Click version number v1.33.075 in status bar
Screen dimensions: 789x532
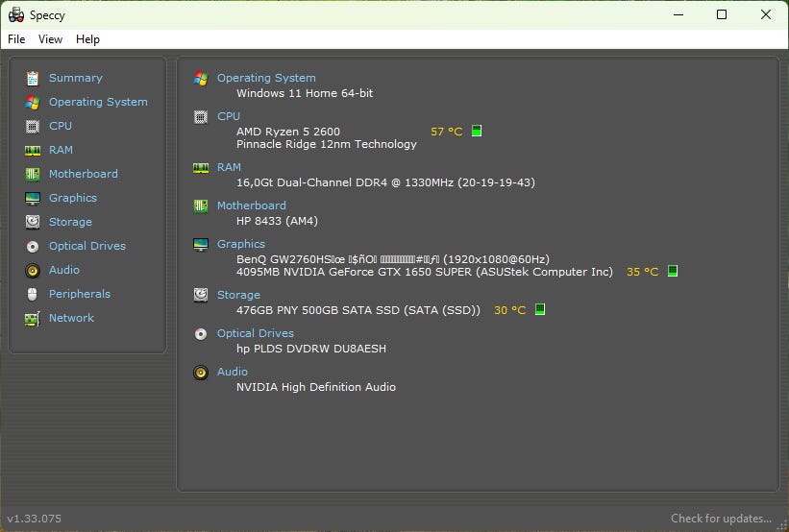click(x=35, y=519)
